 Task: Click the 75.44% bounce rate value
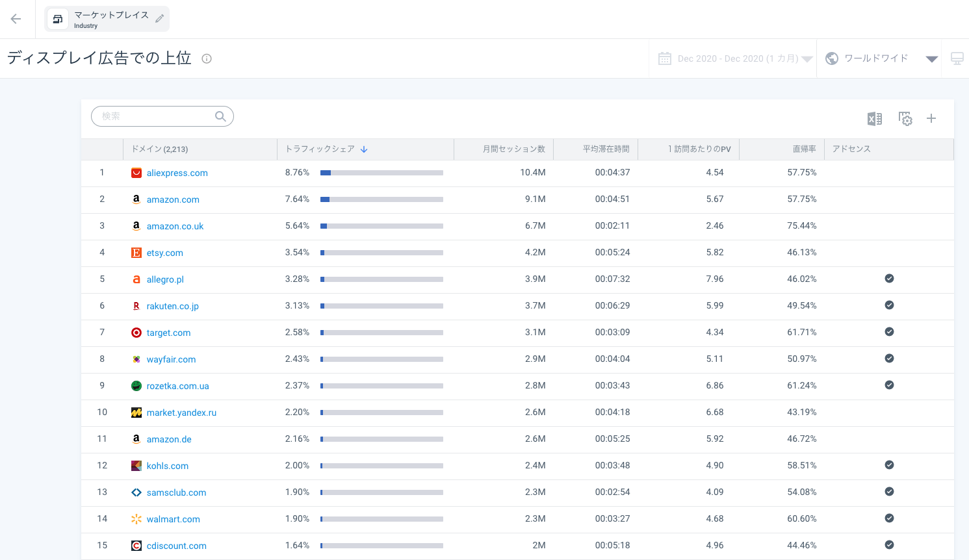(802, 226)
